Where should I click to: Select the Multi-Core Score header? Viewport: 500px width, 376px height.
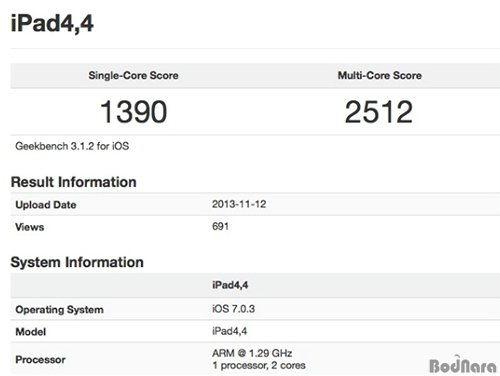pyautogui.click(x=380, y=75)
